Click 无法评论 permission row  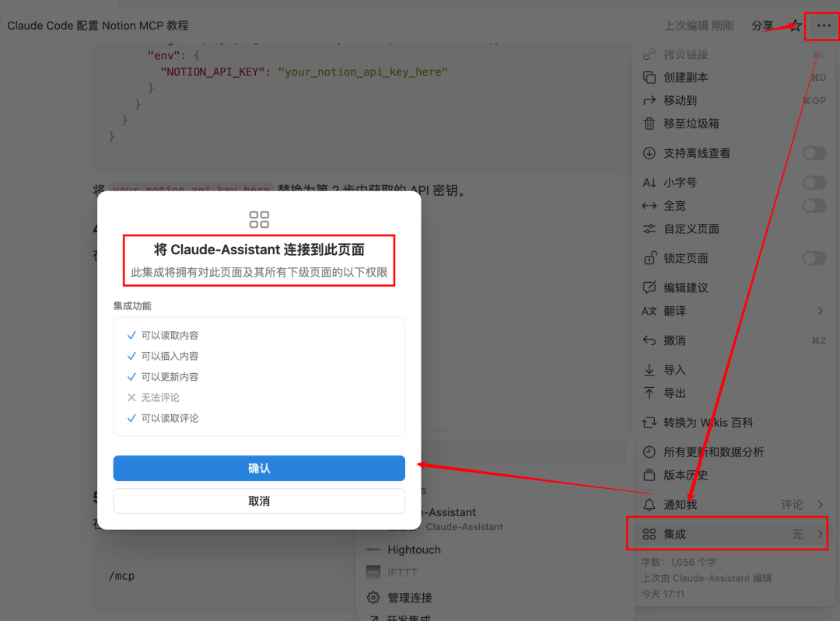coord(153,397)
